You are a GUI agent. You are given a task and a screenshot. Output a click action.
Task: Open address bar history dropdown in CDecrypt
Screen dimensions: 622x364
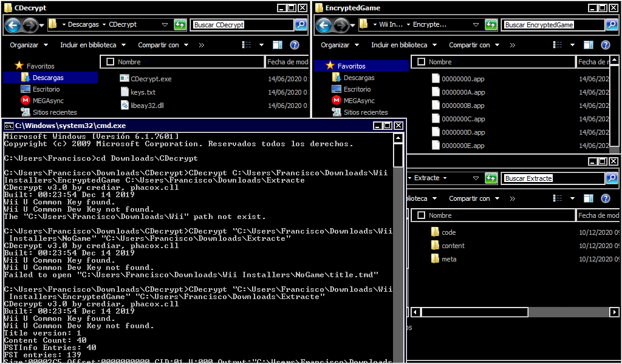(x=165, y=24)
